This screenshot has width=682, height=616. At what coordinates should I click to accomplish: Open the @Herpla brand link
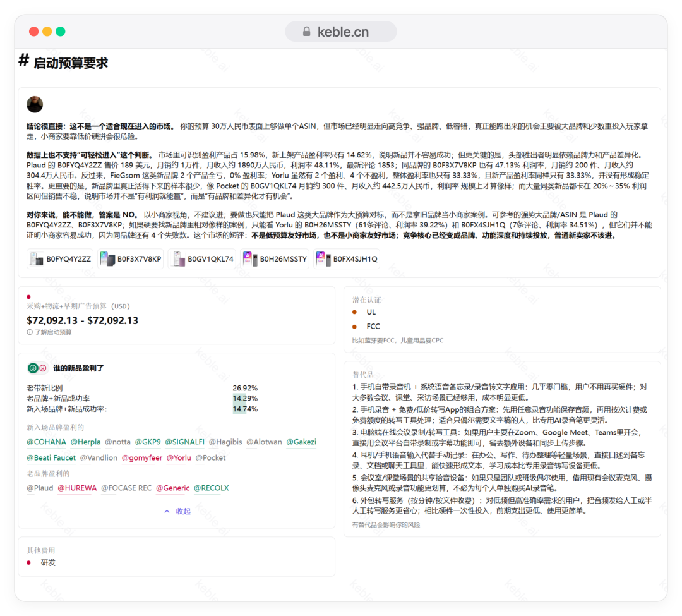(x=85, y=442)
